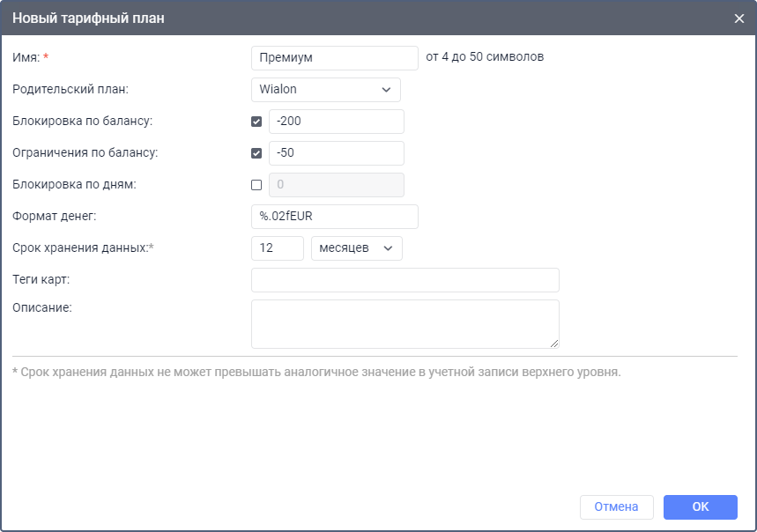The height and width of the screenshot is (532, 757).
Task: Focus the Теги карт input field
Action: point(404,280)
